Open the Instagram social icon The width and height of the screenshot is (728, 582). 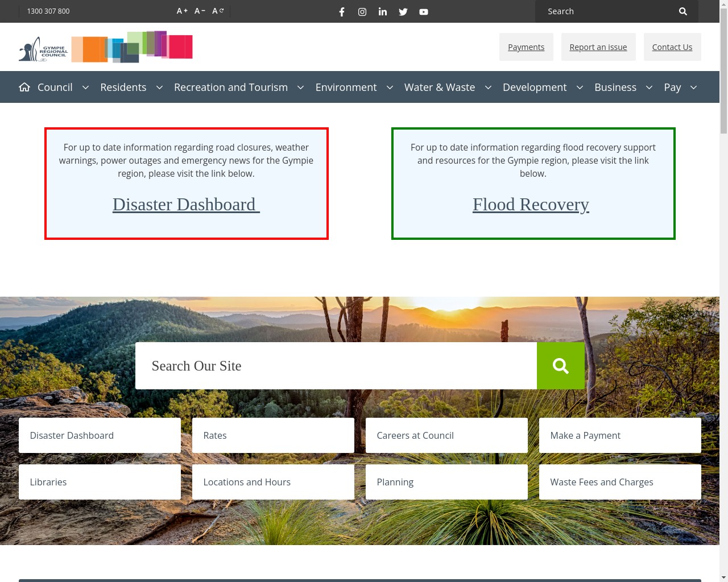pyautogui.click(x=362, y=12)
